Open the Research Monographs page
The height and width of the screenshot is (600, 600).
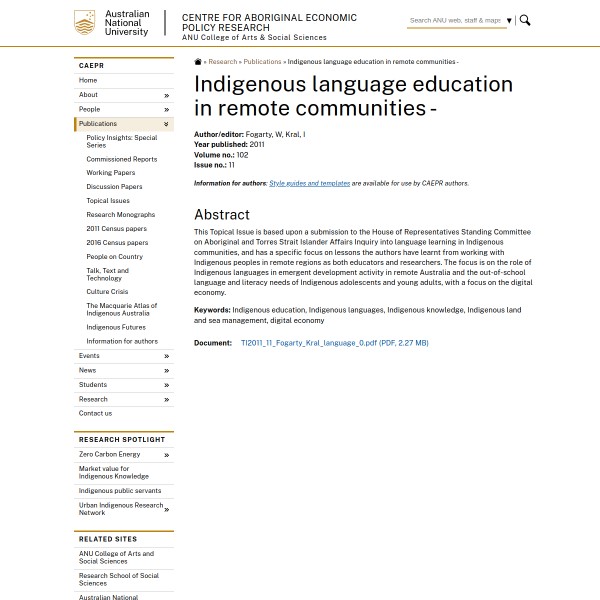point(120,215)
